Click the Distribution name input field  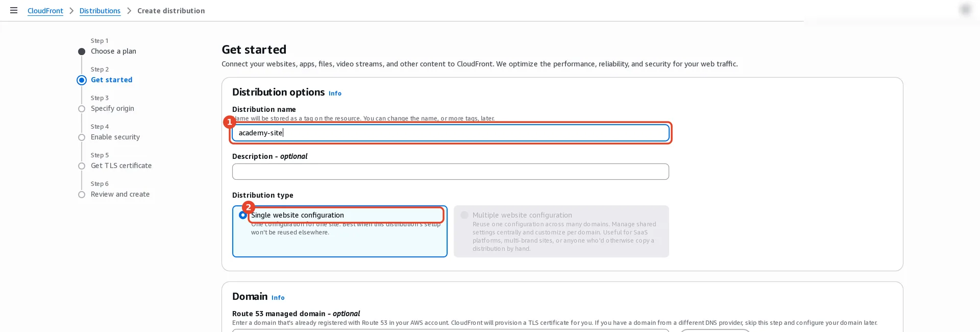[450, 133]
